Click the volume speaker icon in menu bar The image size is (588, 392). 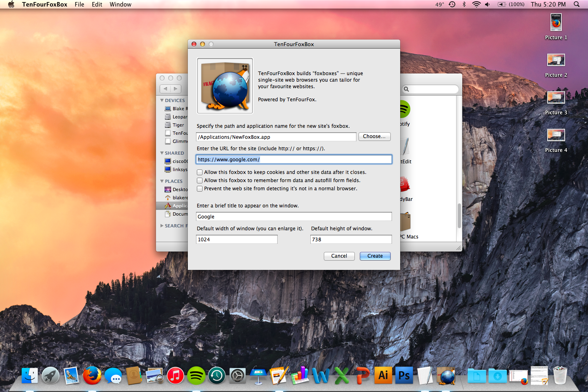(488, 4)
